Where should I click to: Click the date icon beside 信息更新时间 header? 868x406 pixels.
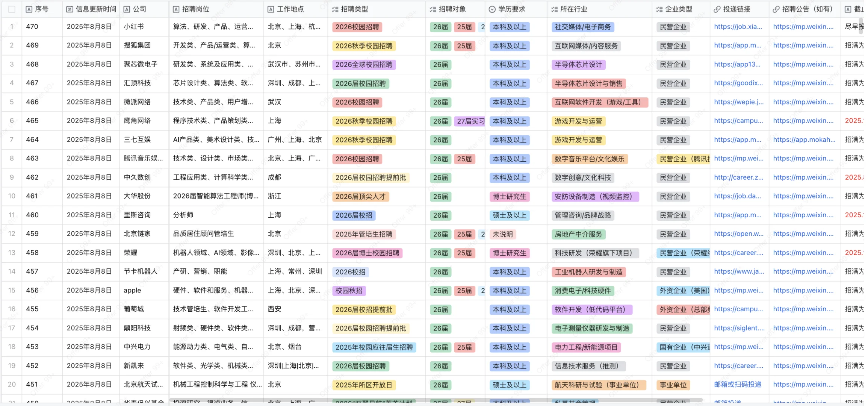(x=70, y=9)
